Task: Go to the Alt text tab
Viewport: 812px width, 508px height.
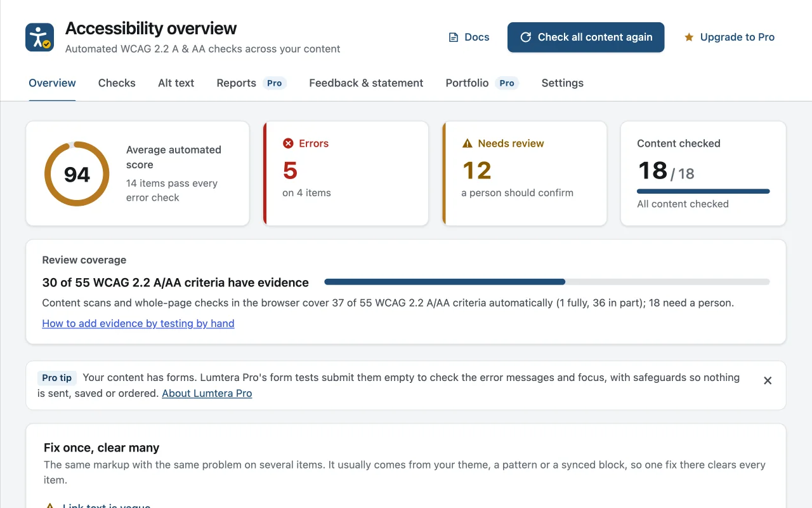Action: point(176,83)
